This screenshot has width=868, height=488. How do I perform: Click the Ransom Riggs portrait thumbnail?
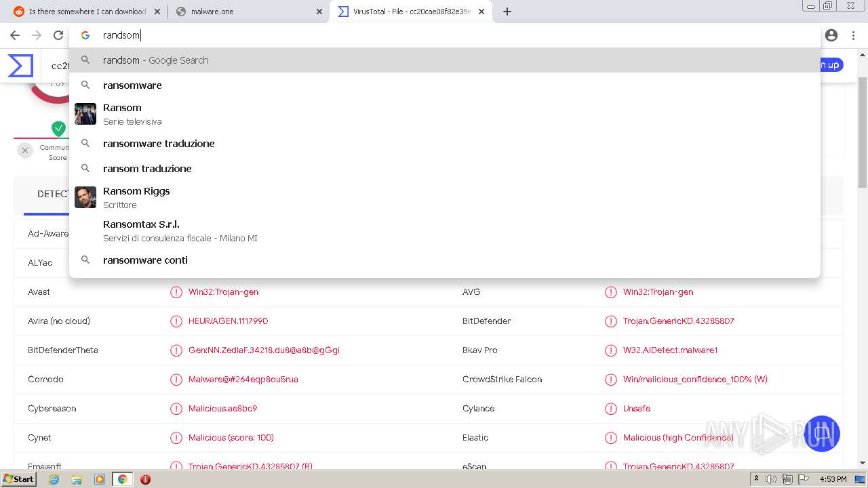point(85,197)
